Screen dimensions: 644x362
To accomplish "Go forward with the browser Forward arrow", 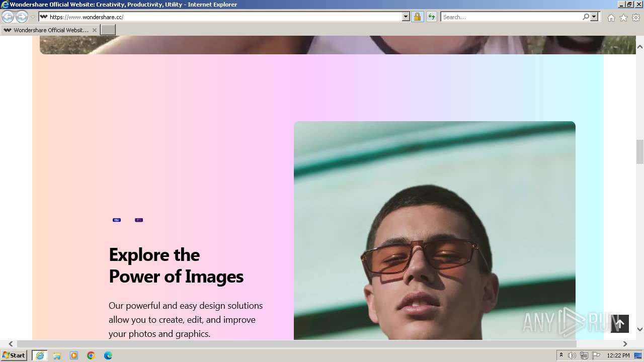I will (x=22, y=17).
